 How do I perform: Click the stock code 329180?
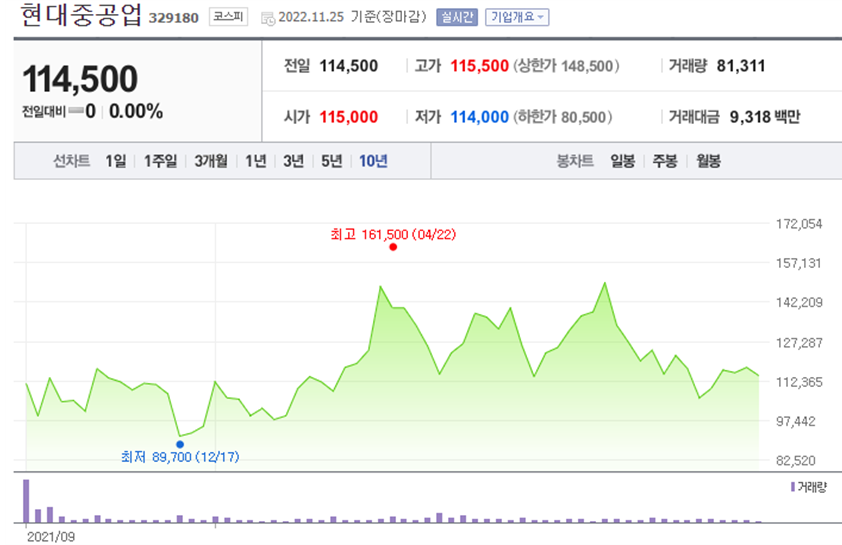coord(173,18)
